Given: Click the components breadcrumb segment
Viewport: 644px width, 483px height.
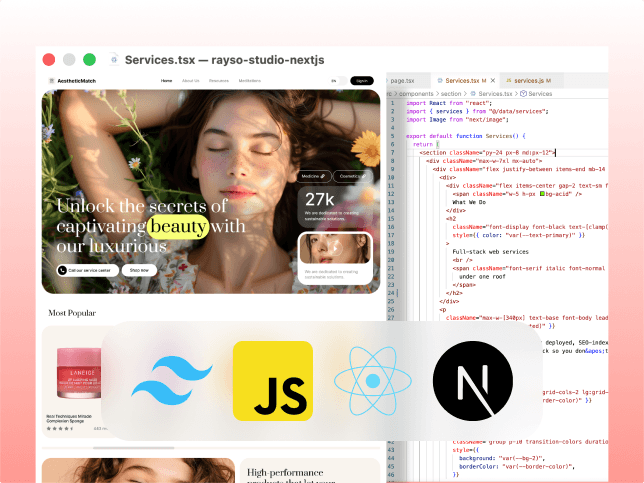Looking at the screenshot, I should pyautogui.click(x=416, y=94).
